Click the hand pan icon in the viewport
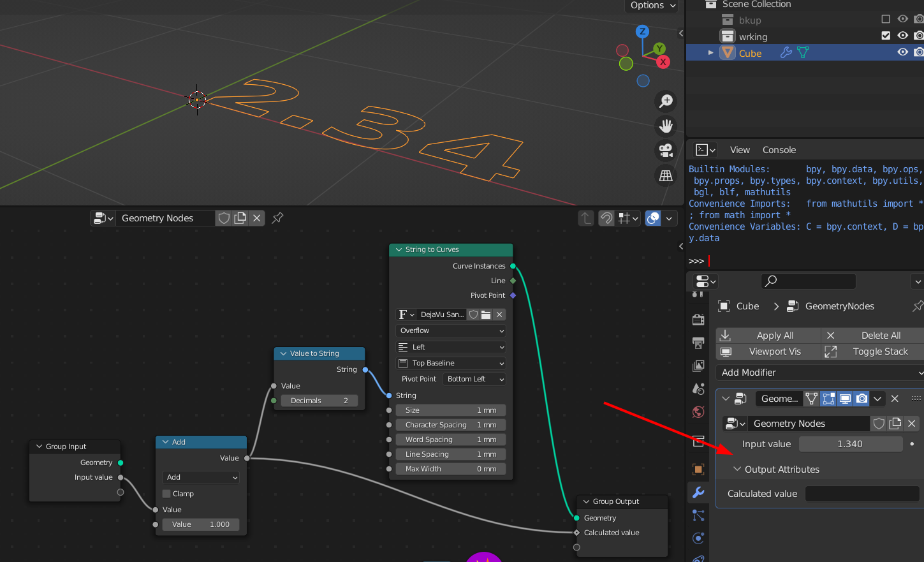The width and height of the screenshot is (924, 562). [666, 126]
